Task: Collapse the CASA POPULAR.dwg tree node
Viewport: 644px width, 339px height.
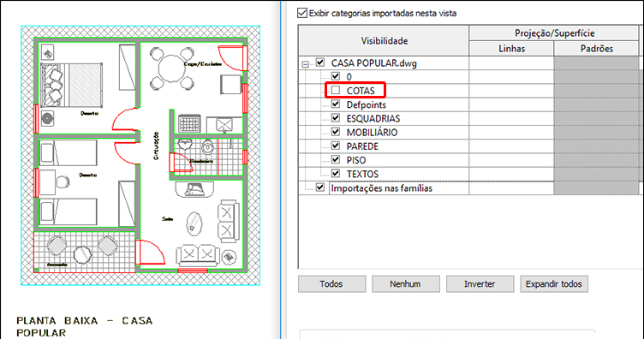Action: coord(305,64)
